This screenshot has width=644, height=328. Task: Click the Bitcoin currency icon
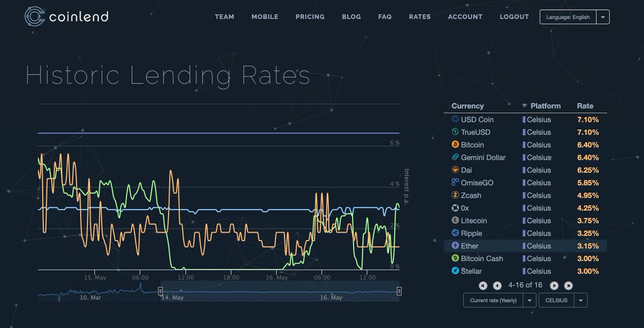coord(455,145)
